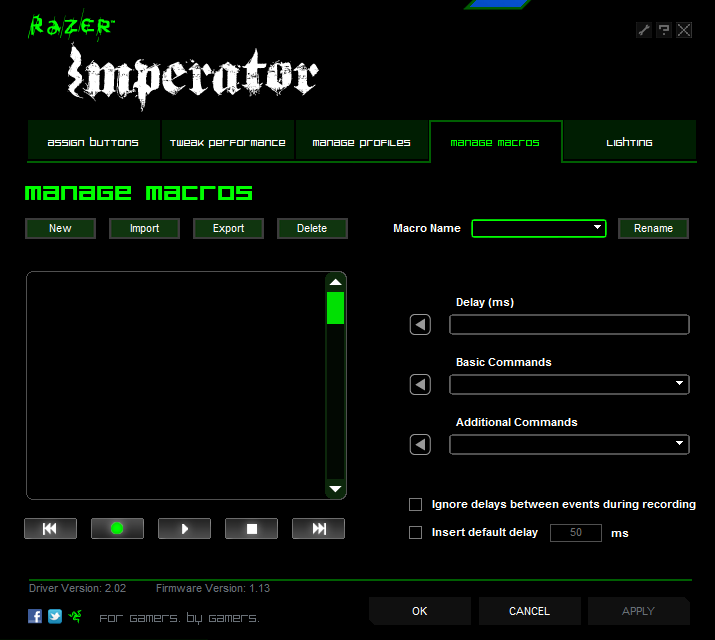Play the recorded macro
Image resolution: width=715 pixels, height=640 pixels.
pos(184,528)
